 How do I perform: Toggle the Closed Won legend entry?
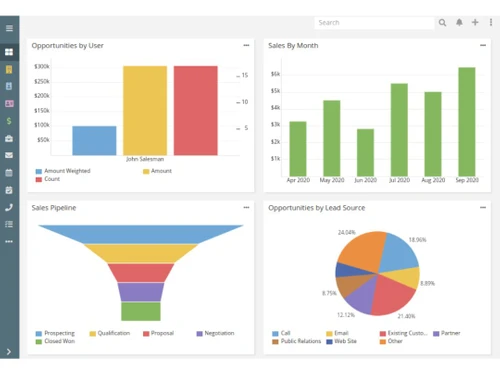(x=55, y=341)
